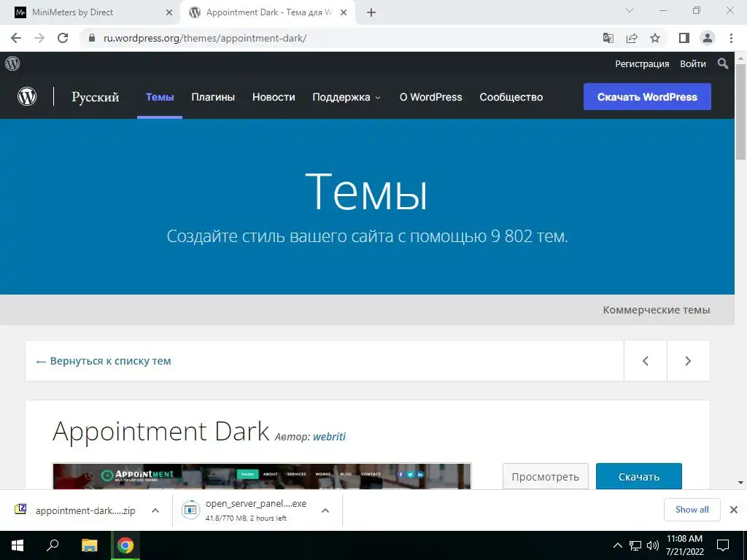
Task: Open Windows taskbar search
Action: [x=53, y=545]
